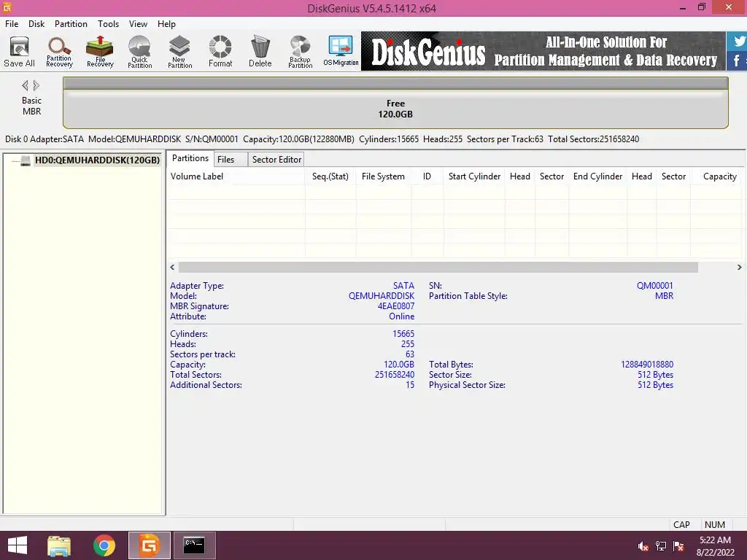Click the MBR Signature value 4EAE0807
This screenshot has height=560, width=747.
(x=396, y=306)
